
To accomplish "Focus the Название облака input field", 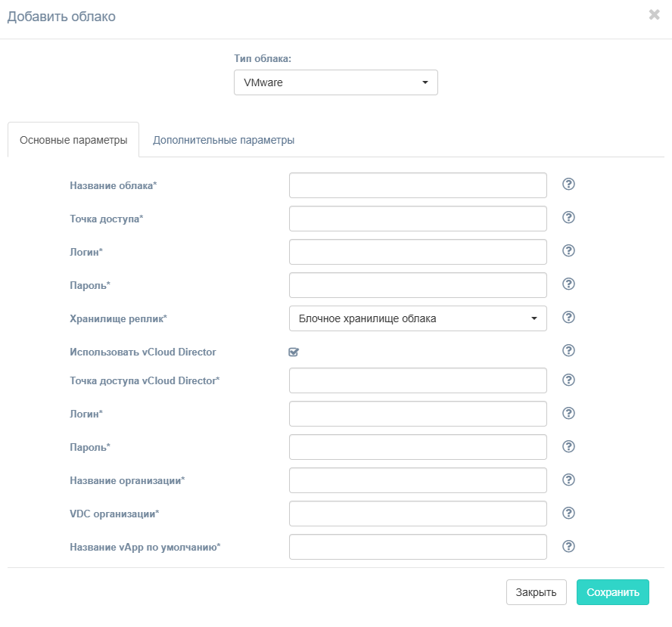I will tap(418, 185).
